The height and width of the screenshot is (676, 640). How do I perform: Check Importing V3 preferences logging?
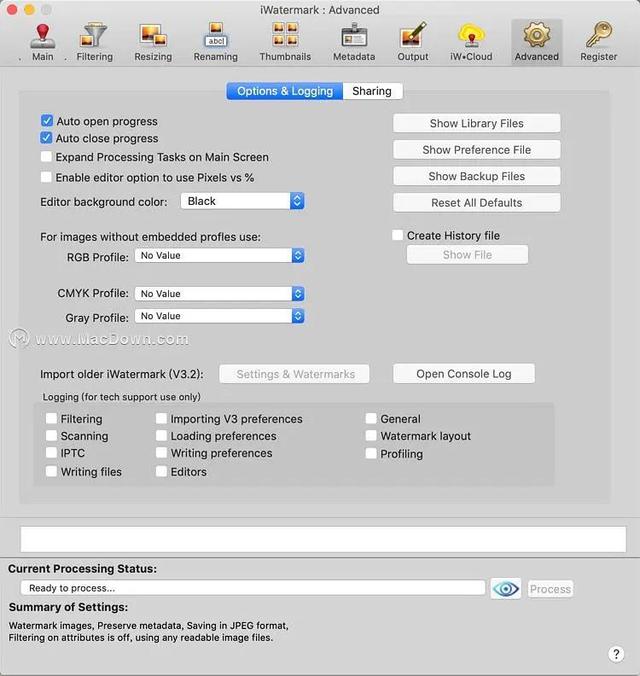pyautogui.click(x=161, y=418)
